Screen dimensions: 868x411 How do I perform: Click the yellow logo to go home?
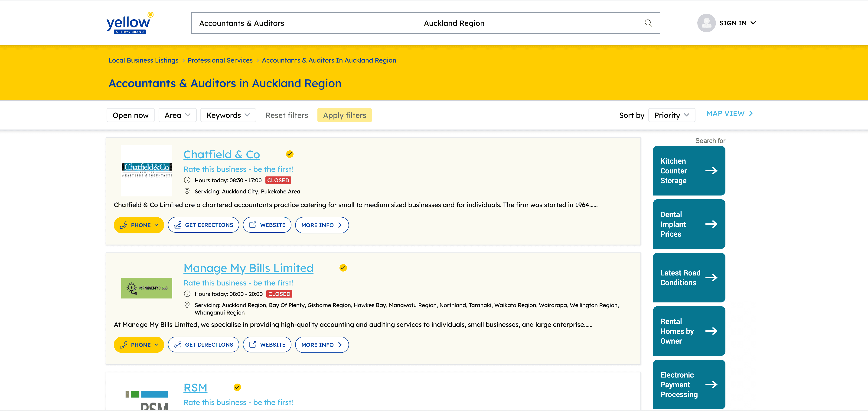(130, 23)
